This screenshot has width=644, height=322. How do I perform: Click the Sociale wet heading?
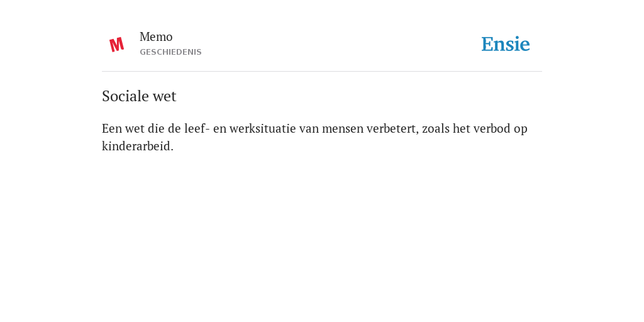click(x=139, y=96)
